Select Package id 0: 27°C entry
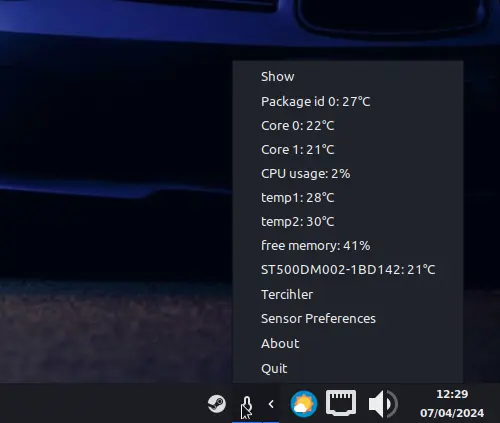The height and width of the screenshot is (423, 500). tap(348, 101)
